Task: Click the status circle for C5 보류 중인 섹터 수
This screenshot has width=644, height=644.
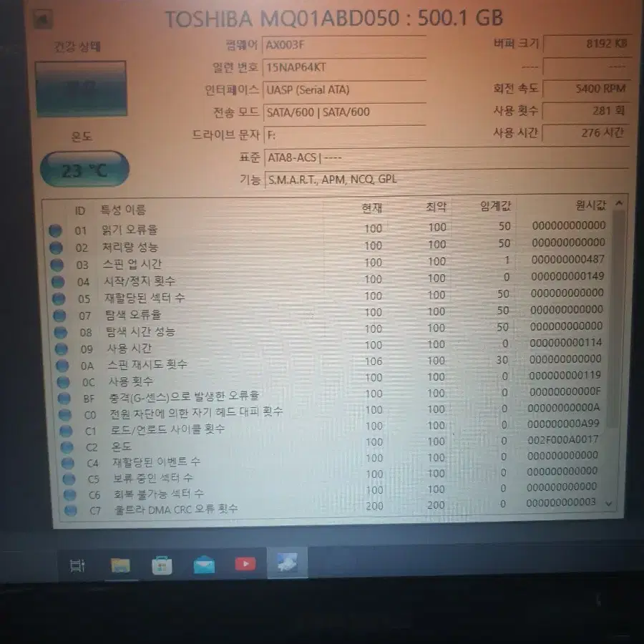Action: pyautogui.click(x=69, y=479)
